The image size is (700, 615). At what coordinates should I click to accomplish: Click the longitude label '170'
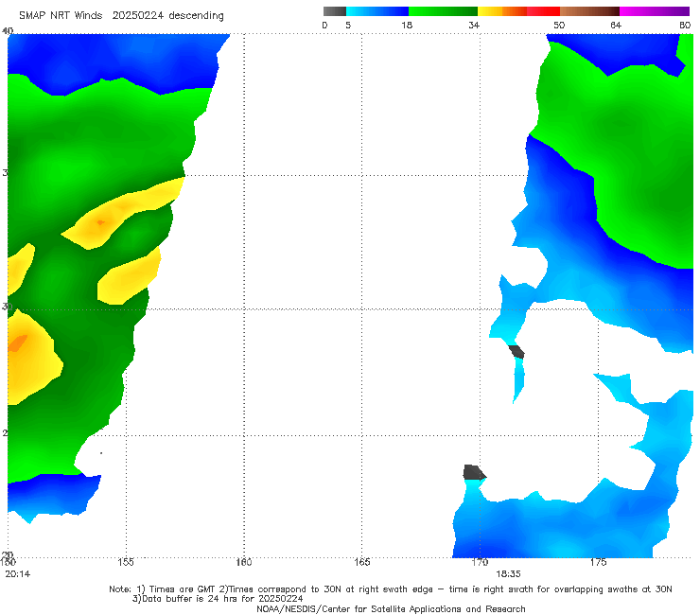[x=480, y=562]
